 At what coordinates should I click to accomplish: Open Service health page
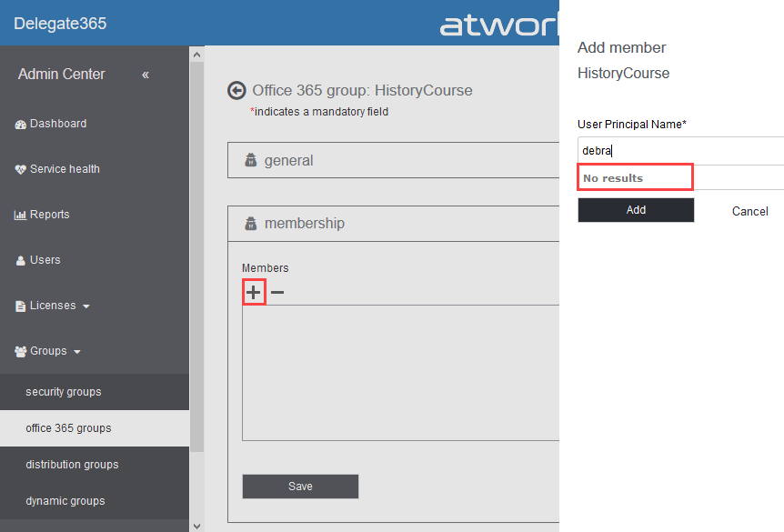pyautogui.click(x=65, y=169)
